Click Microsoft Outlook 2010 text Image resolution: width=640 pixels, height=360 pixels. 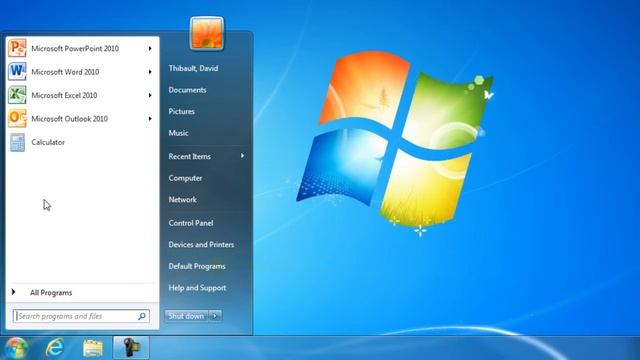(69, 119)
